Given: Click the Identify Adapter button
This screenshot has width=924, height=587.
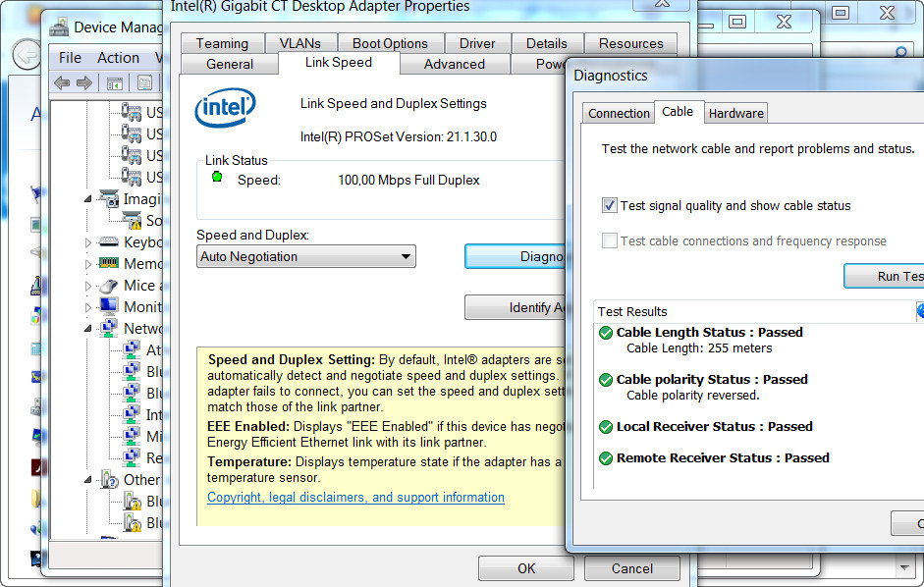Looking at the screenshot, I should pos(516,307).
